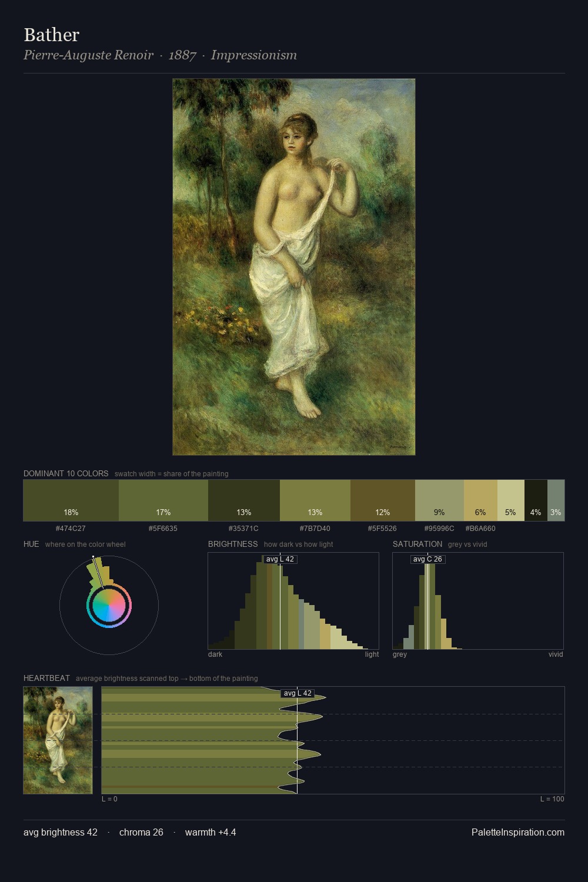Click the main Bather painting image
588x882 pixels.
click(294, 267)
